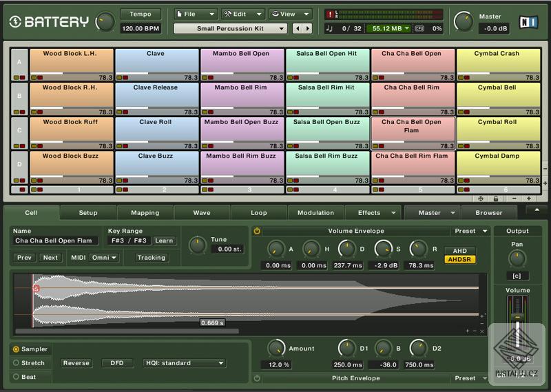
Task: Adjust the Attack (A) envelope knob
Action: click(275, 249)
